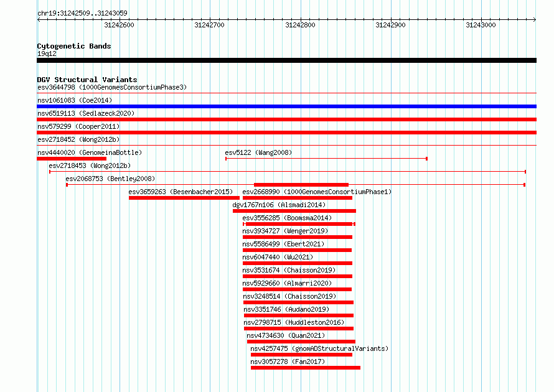The width and height of the screenshot is (554, 392).
Task: Click the red bar under nsv6047440
Action: (x=298, y=263)
